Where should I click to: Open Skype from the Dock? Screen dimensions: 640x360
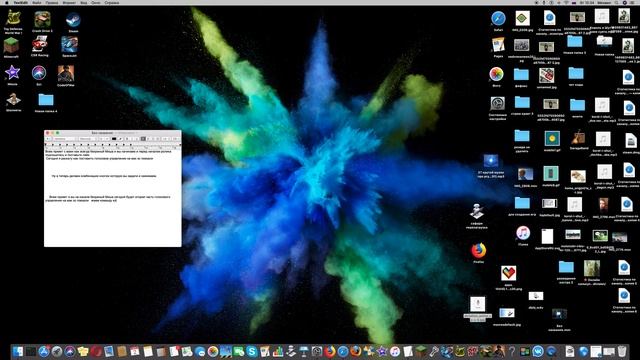[252, 351]
